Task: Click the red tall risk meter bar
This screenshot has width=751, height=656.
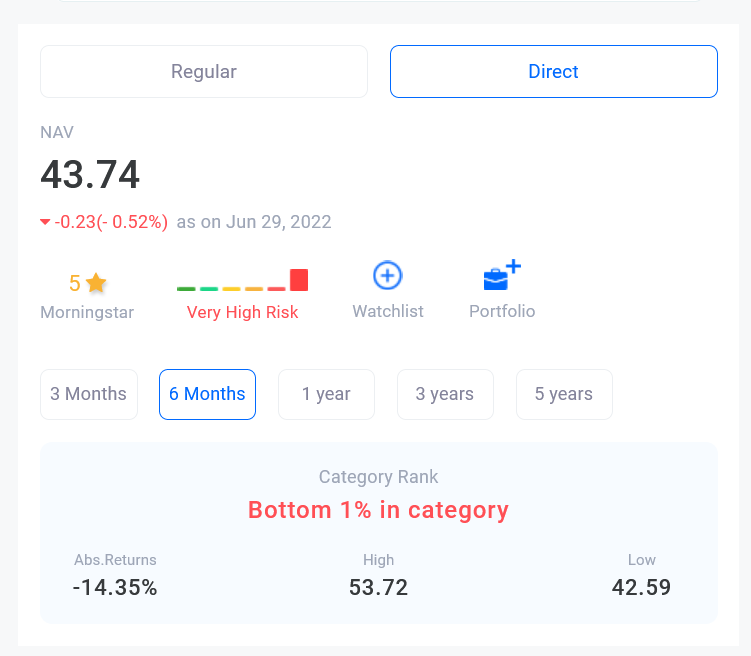Action: tap(299, 280)
